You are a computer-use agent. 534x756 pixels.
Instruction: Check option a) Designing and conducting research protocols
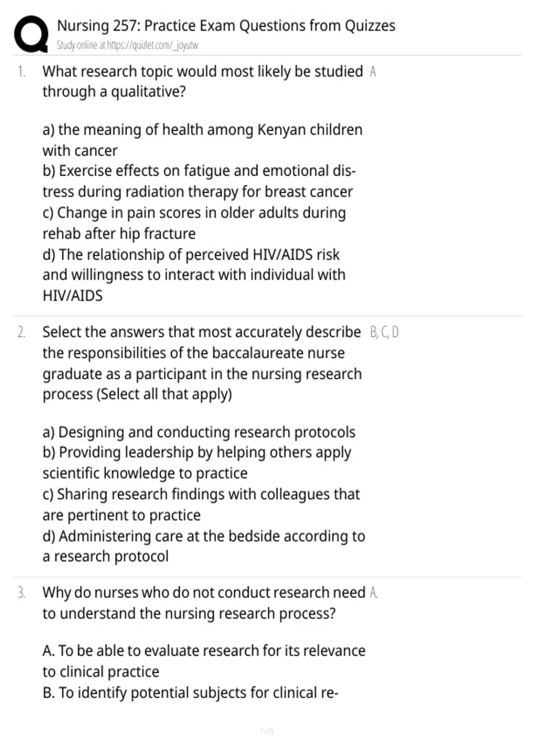click(x=199, y=432)
